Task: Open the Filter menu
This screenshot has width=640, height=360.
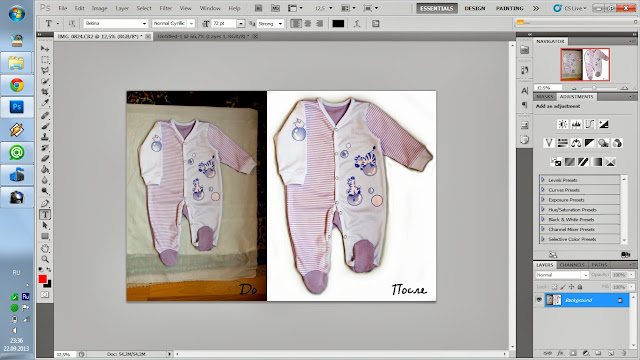Action: 165,8
